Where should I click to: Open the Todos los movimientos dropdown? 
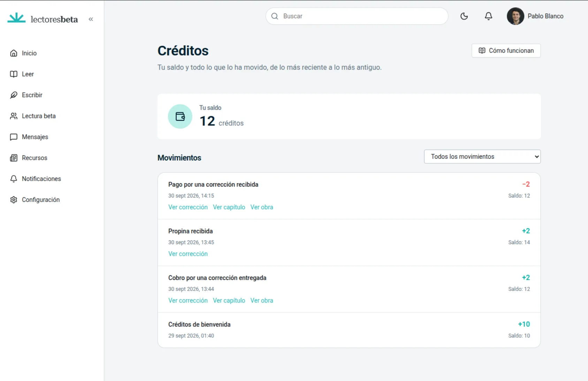click(x=482, y=157)
